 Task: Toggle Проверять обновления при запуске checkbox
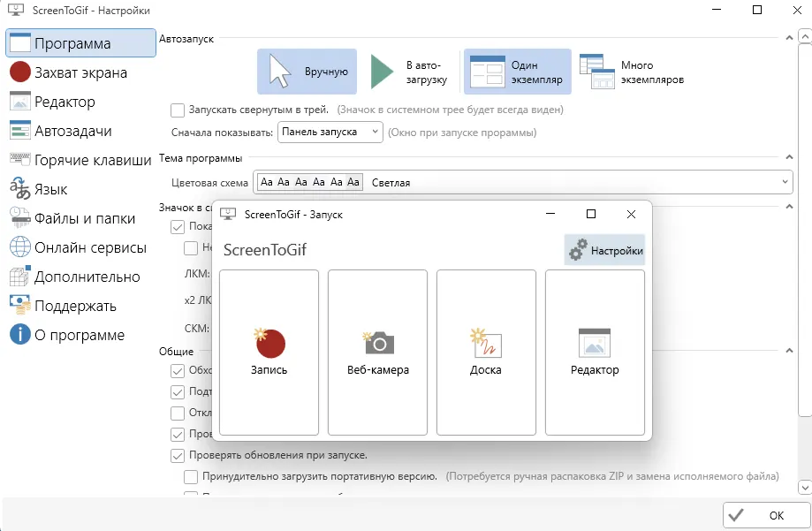coord(178,456)
